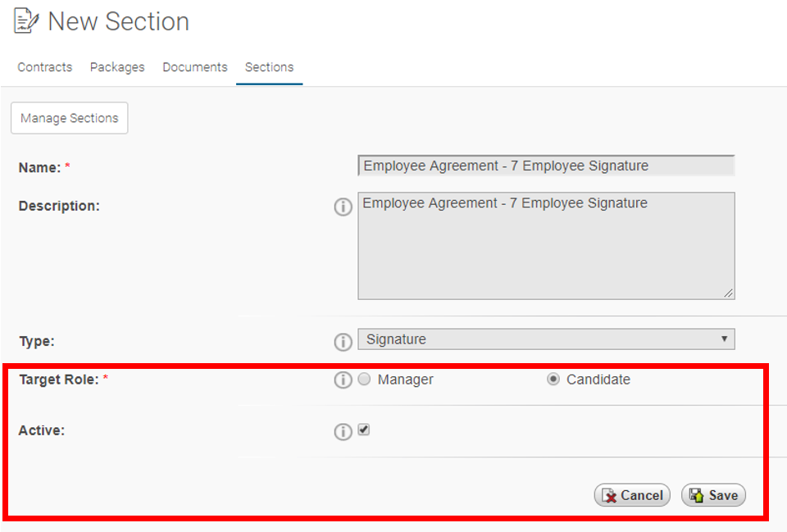Select the Candidate radio button
The height and width of the screenshot is (532, 787).
553,379
